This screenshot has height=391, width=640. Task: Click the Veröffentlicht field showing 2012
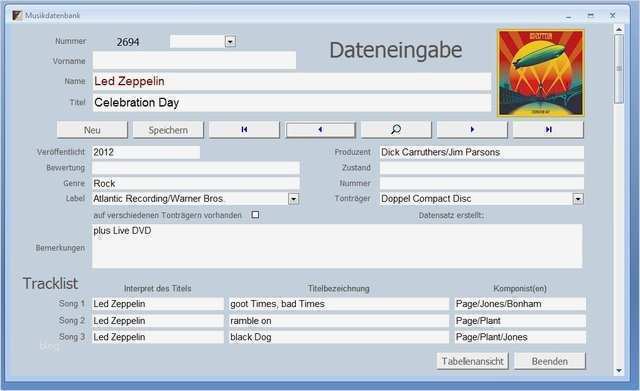146,152
